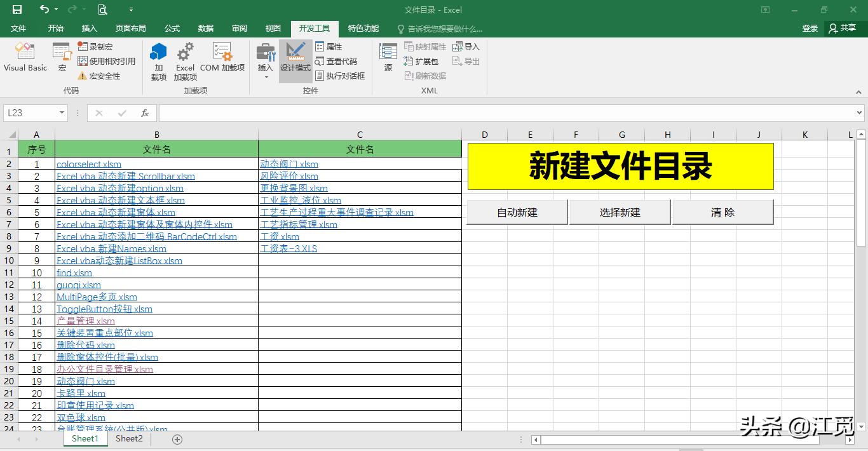868x451 pixels.
Task: Click the 自动新建 button
Action: tap(517, 212)
